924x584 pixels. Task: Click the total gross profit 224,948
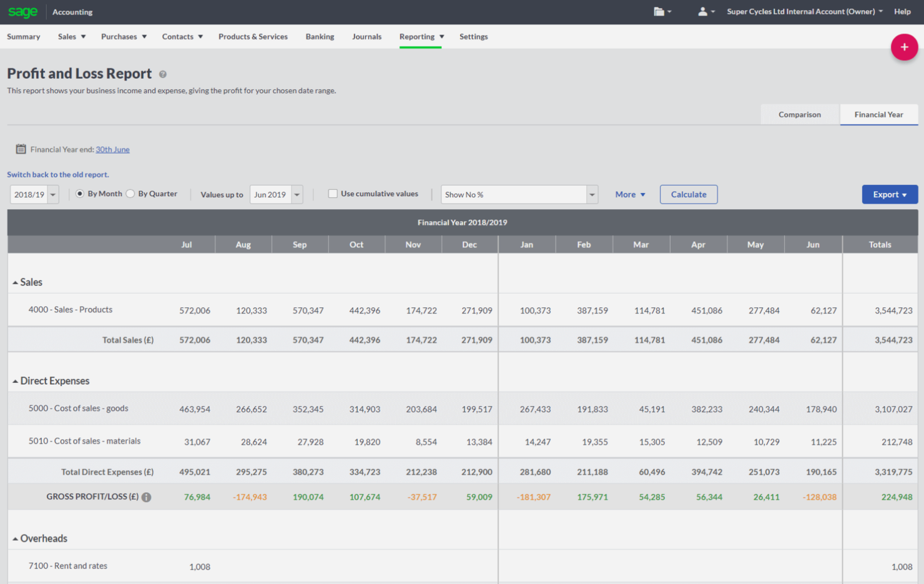coord(897,497)
